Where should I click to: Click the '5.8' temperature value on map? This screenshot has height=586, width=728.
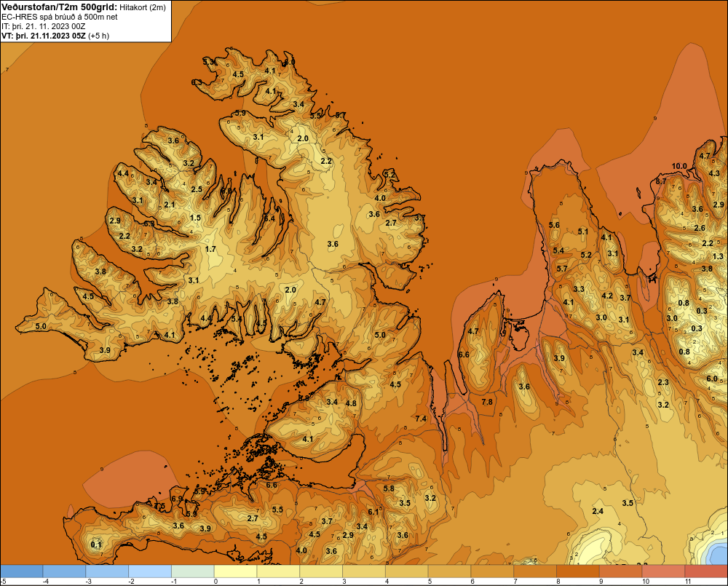pos(389,488)
